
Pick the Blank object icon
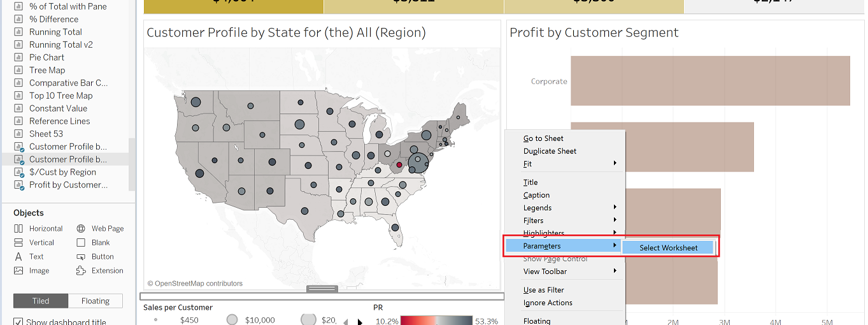point(81,243)
